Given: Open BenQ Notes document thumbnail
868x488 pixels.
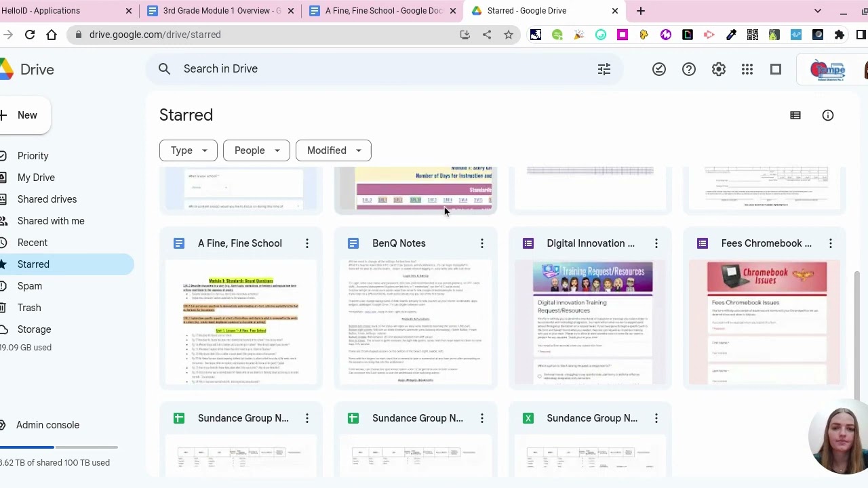Looking at the screenshot, I should (416, 322).
